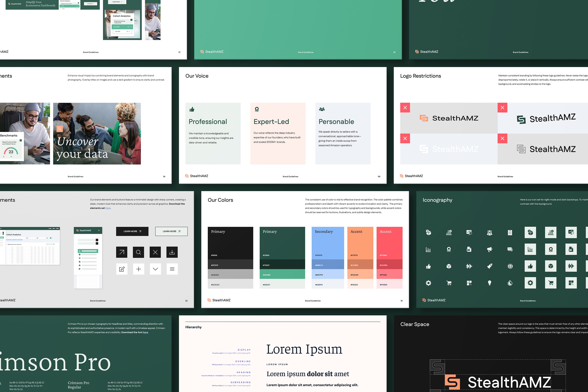Click the untiled thumbs-up icon in Iconography

[x=428, y=266]
